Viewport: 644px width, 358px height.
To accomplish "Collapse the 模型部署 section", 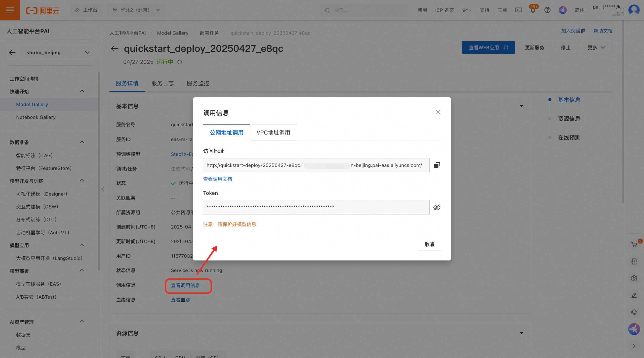I will point(82,271).
